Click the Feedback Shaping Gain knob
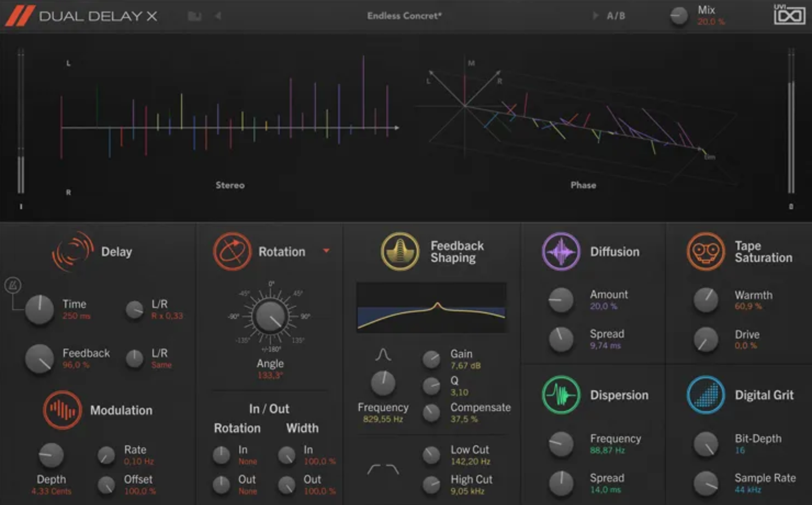812x505 pixels. (431, 359)
